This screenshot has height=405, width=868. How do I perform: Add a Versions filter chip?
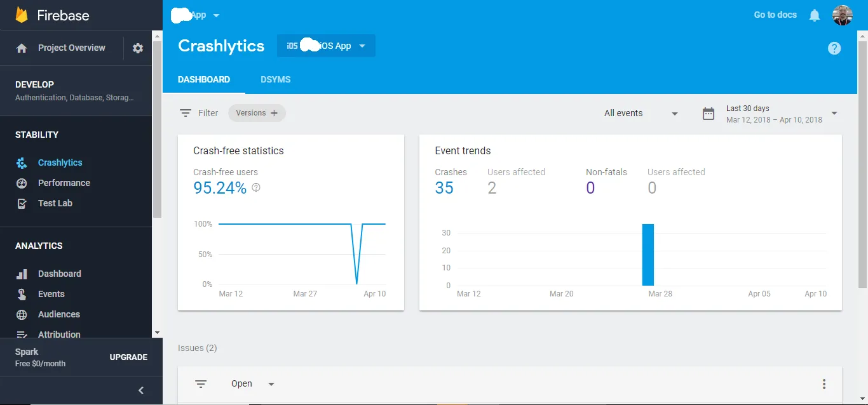point(257,113)
